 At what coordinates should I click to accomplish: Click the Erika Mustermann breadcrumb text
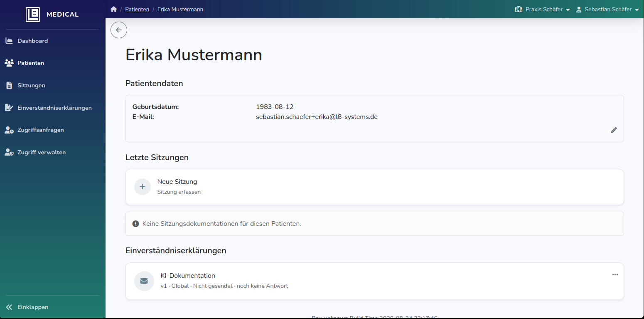tap(180, 9)
